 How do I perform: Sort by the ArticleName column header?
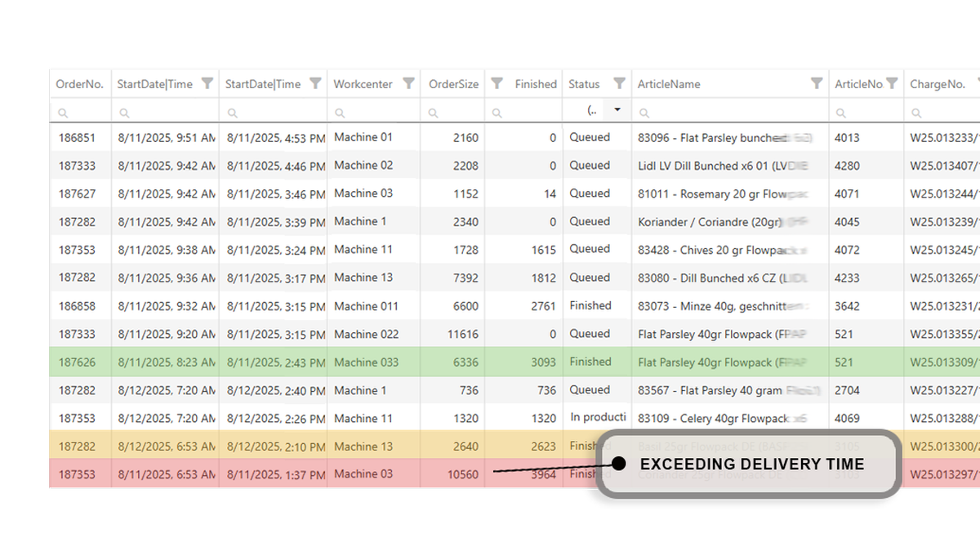click(669, 84)
